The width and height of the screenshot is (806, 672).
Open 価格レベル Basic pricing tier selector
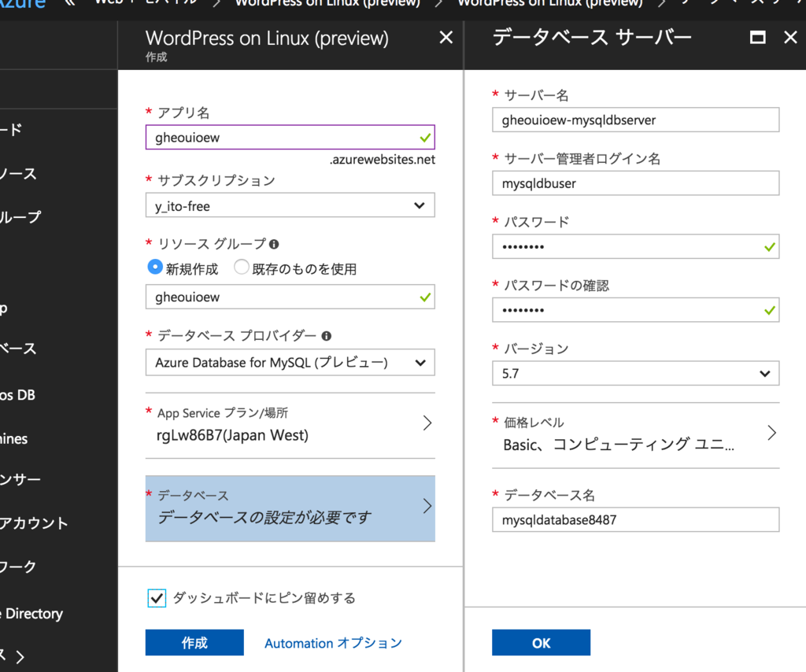coord(635,434)
